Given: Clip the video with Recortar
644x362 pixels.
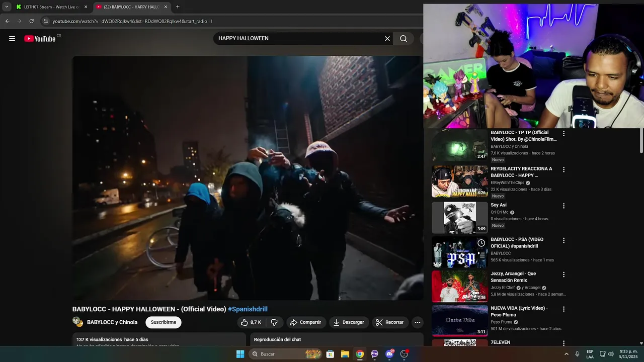Looking at the screenshot, I should coord(390,322).
